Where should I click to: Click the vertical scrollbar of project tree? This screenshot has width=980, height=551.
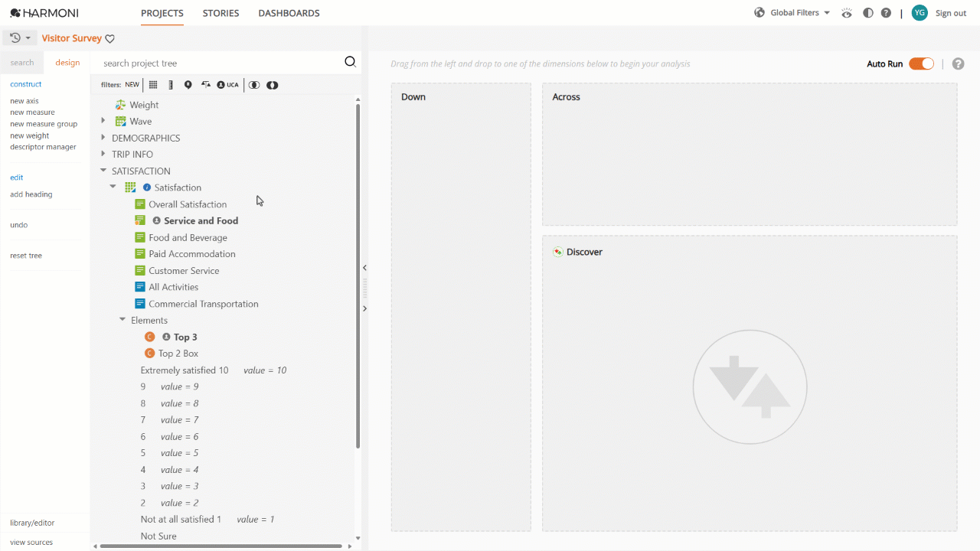[x=358, y=275]
